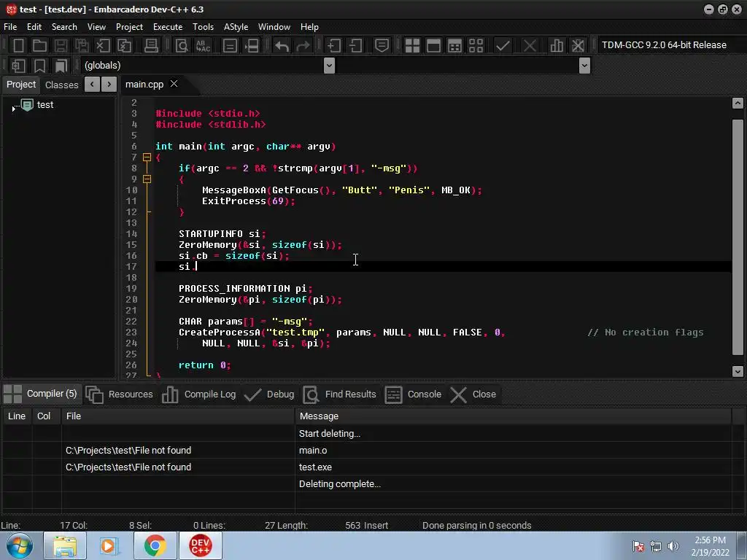Click the Goto bookmark toolbar icon
747x560 pixels.
point(61,65)
